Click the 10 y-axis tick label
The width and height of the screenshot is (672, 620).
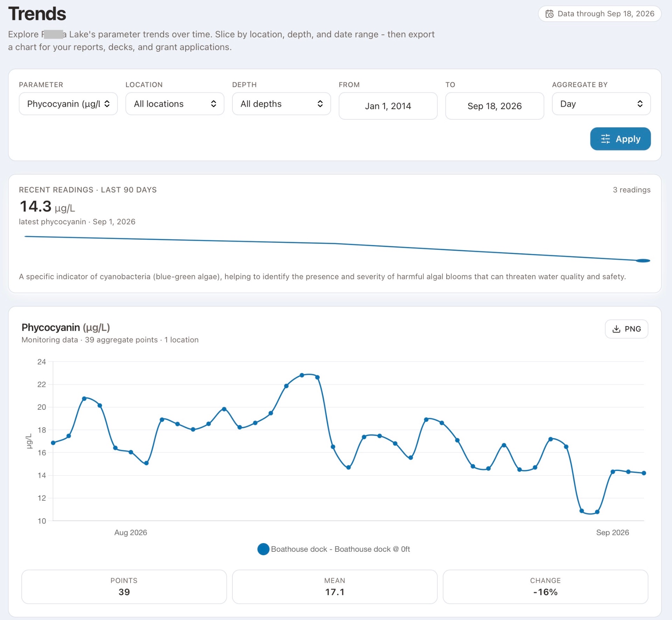(42, 521)
